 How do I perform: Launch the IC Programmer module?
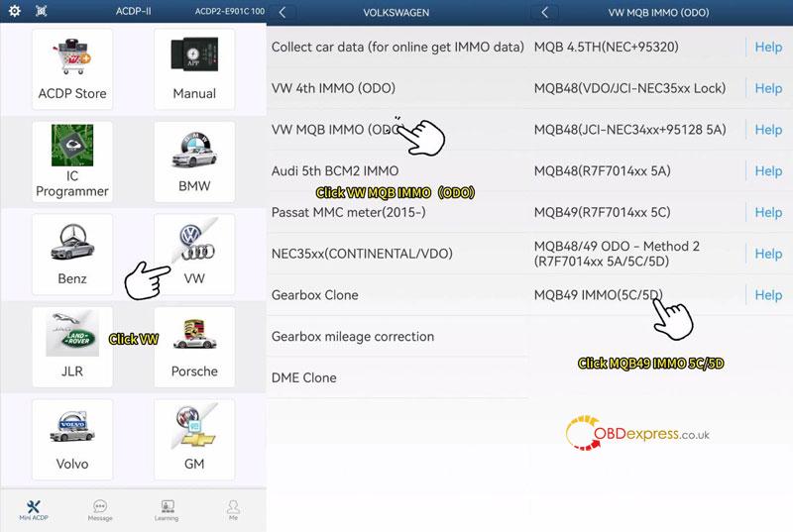coord(72,161)
